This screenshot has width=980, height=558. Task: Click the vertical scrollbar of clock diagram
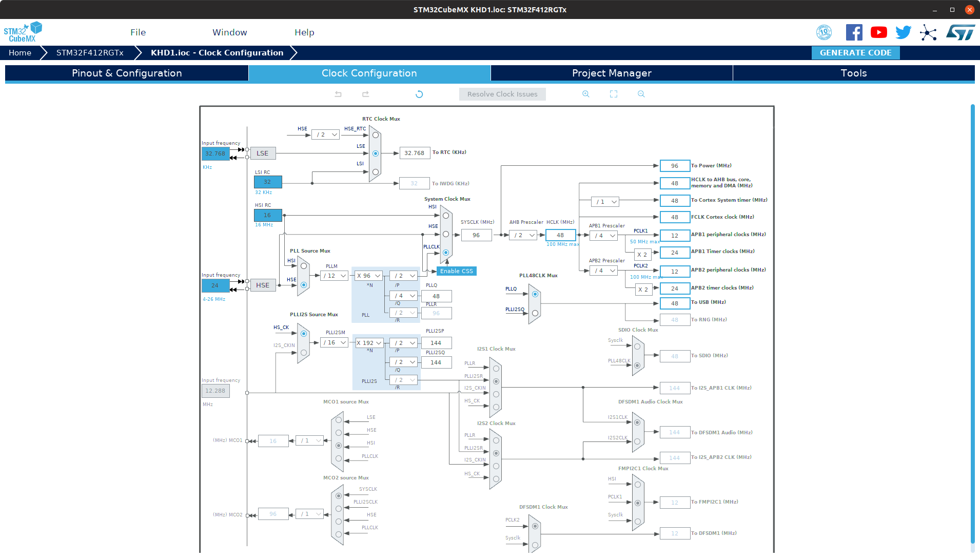972,323
